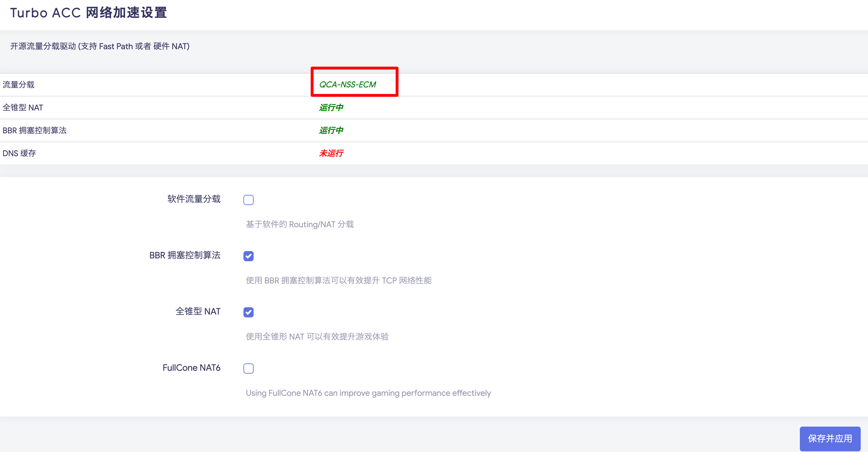Click the 开源流量分载驱动 description text
Viewport: 868px width, 452px height.
click(100, 46)
